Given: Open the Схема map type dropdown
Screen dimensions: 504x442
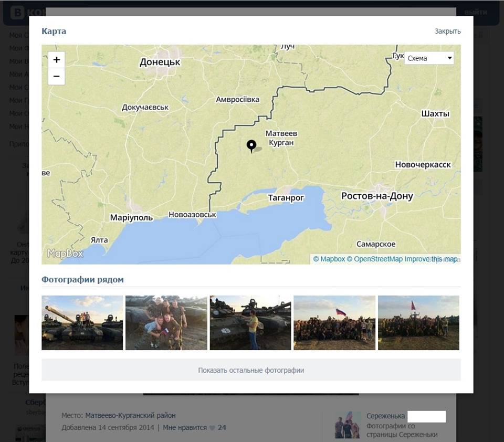Looking at the screenshot, I should (x=429, y=58).
